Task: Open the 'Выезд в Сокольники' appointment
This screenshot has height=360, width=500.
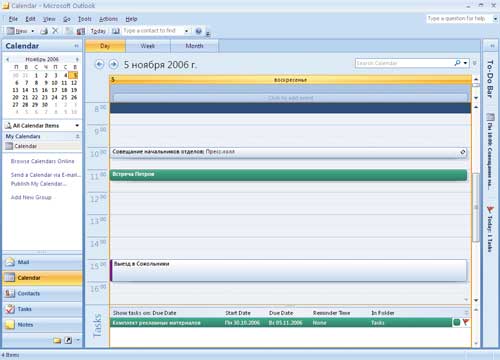Action: 288,270
